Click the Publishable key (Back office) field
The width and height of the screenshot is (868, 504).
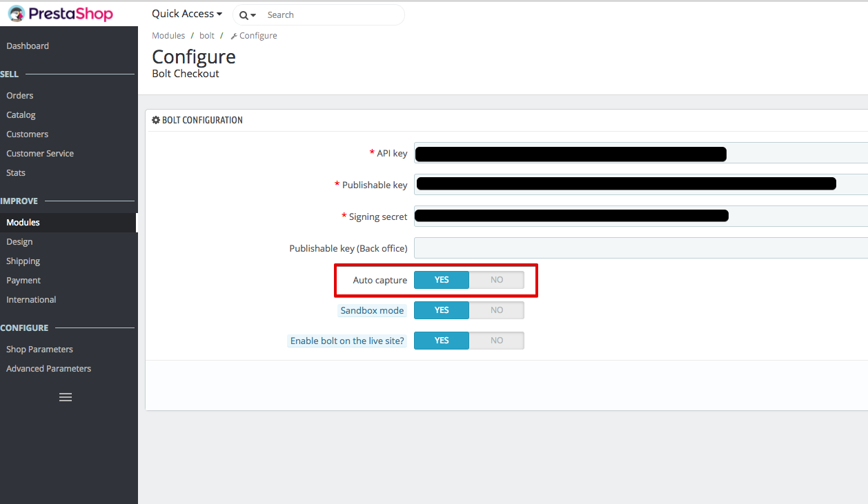[641, 248]
